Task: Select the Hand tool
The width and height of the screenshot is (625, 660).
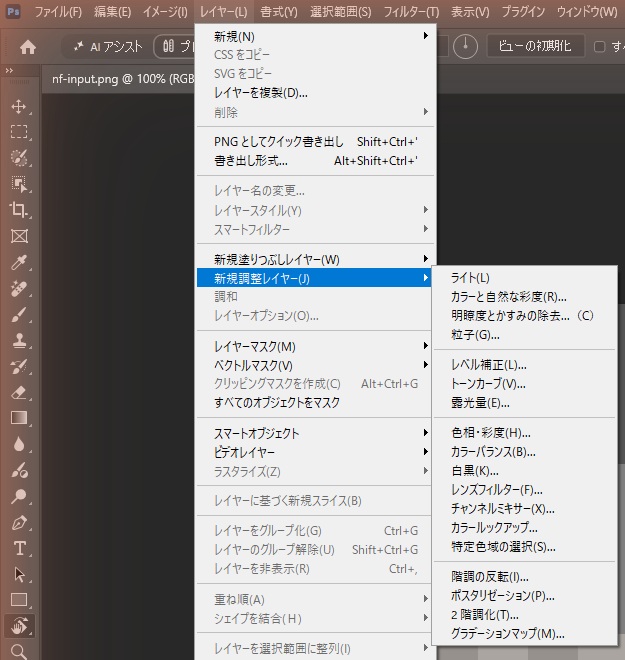Action: click(19, 626)
